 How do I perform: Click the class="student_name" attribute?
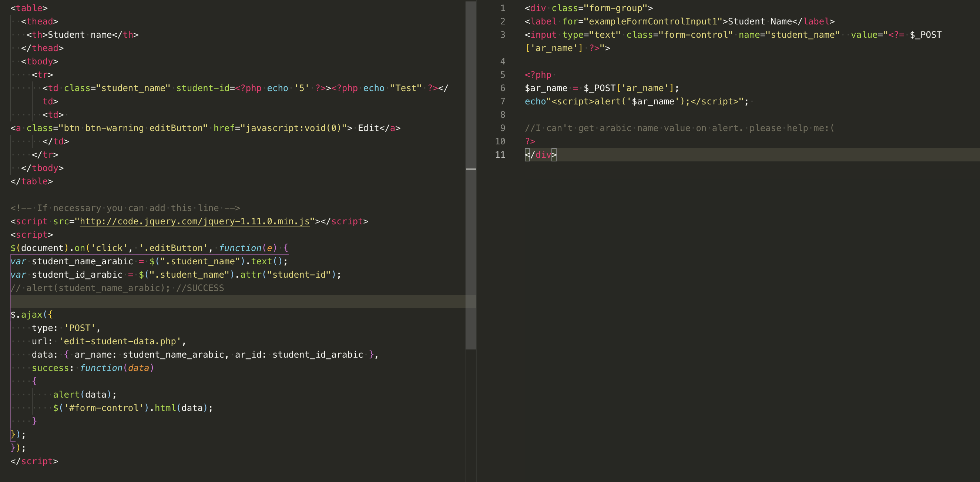coord(117,88)
